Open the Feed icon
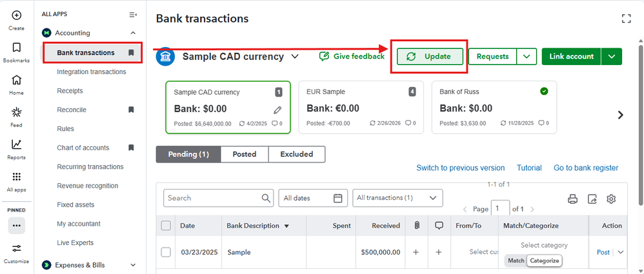This screenshot has width=644, height=274. point(16,112)
